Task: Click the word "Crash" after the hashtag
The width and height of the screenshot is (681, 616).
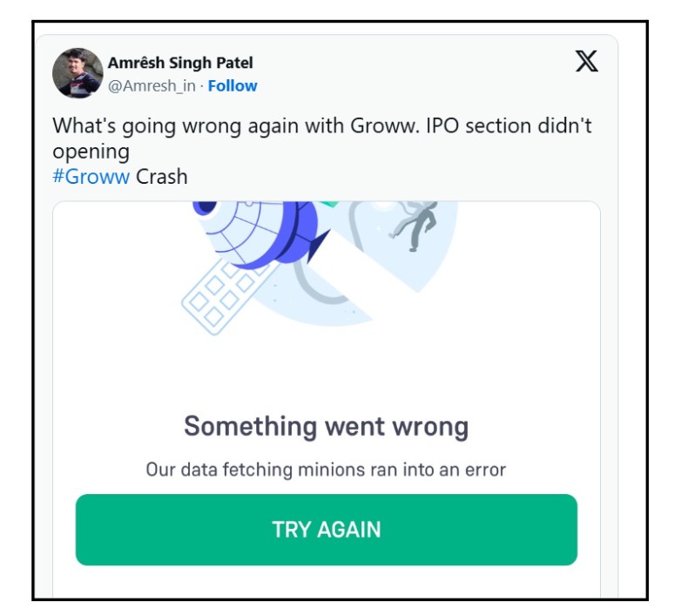Action: (162, 176)
